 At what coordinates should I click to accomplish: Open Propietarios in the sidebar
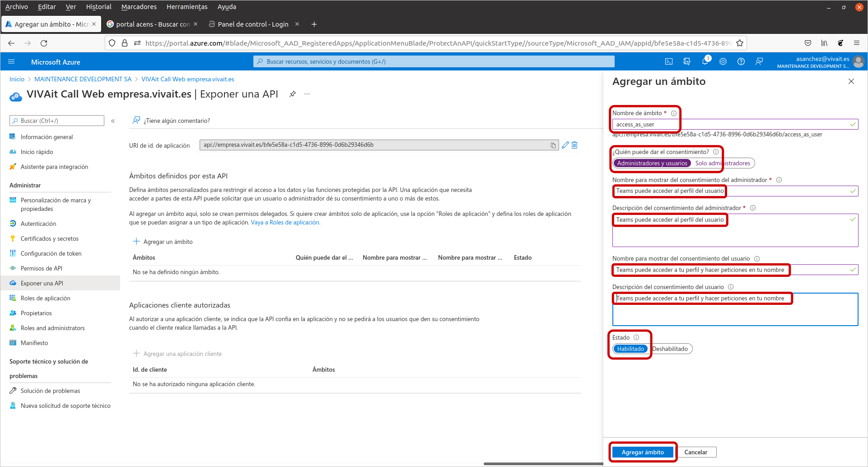[36, 313]
